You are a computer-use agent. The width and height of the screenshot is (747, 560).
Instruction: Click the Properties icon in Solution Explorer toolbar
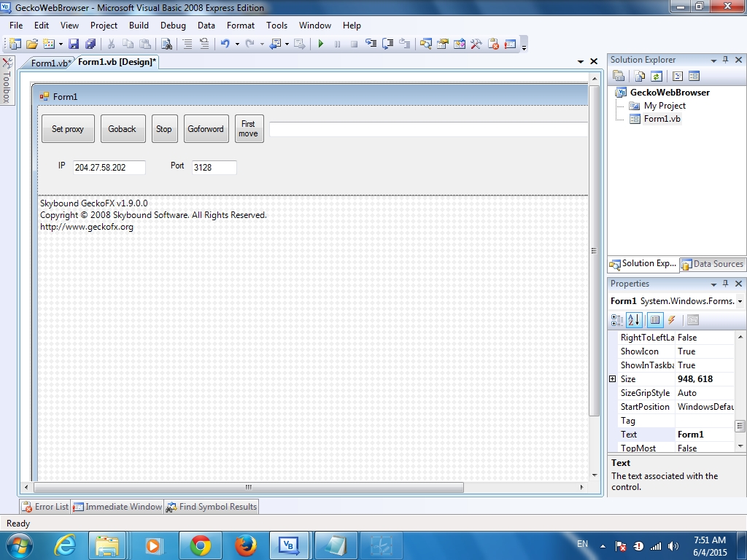point(619,76)
